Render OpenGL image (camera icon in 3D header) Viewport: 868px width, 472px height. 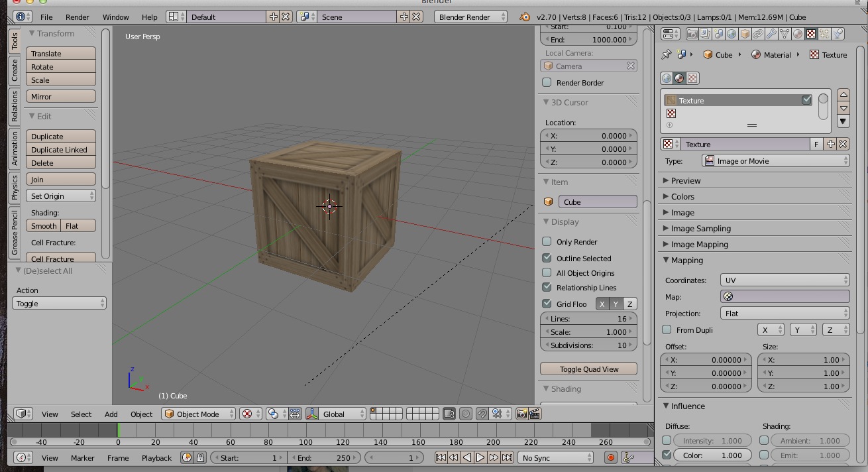click(x=521, y=414)
